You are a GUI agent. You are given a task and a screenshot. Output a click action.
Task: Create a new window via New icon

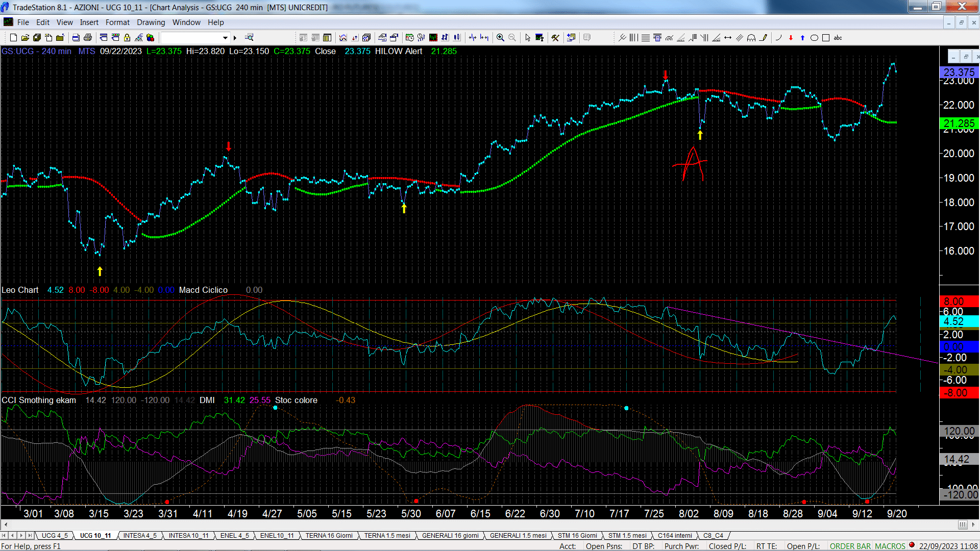pyautogui.click(x=13, y=38)
